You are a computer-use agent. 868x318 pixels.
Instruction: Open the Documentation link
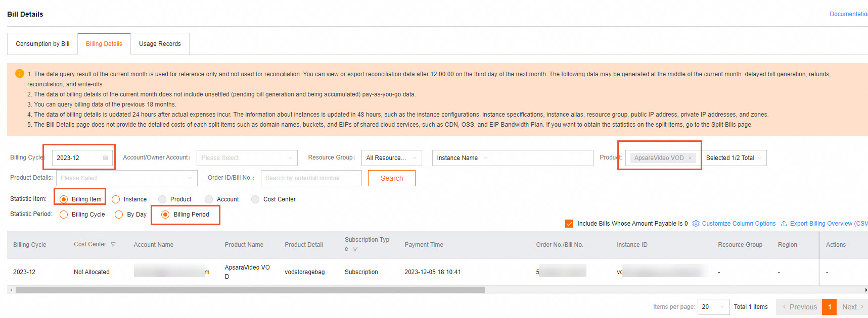pos(849,14)
